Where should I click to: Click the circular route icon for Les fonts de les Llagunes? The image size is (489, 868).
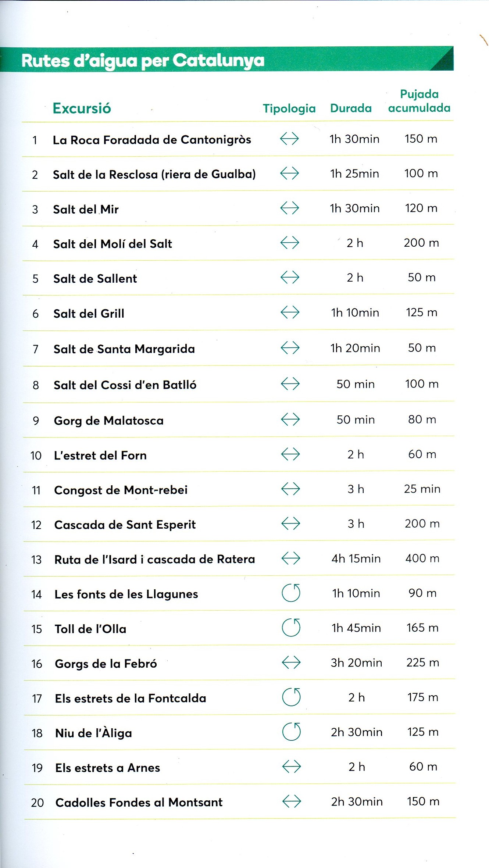coord(291,593)
